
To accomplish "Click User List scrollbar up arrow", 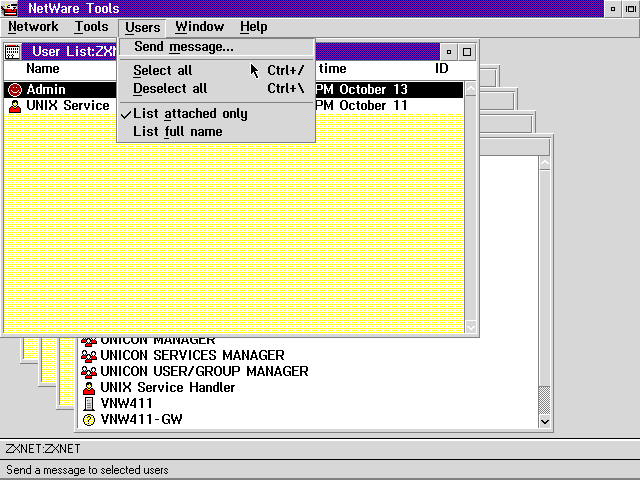I will [x=471, y=89].
